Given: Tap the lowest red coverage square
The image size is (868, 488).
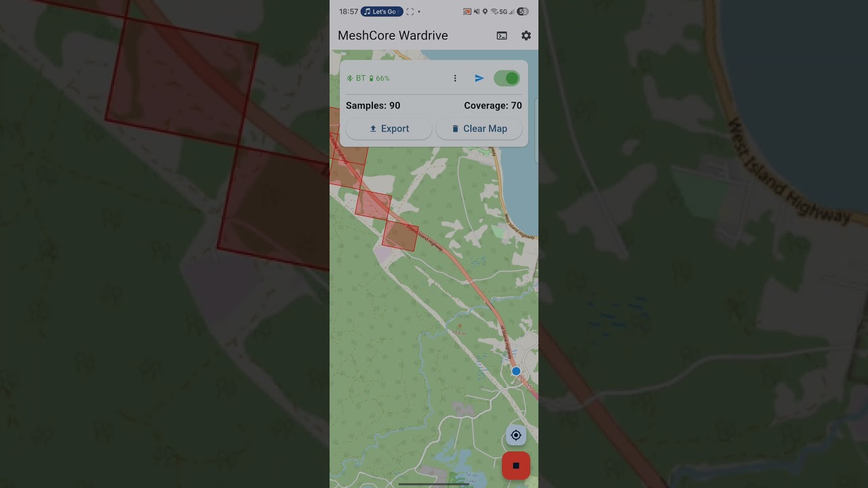Looking at the screenshot, I should point(400,236).
